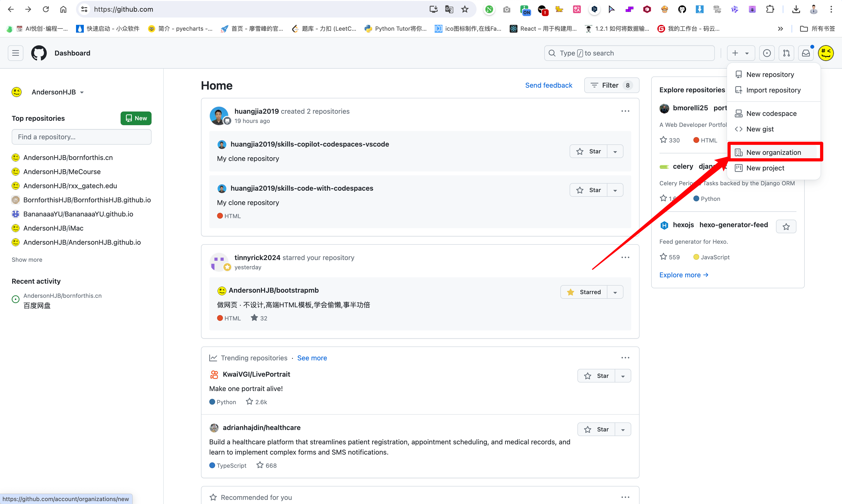Open the Pull requests icon in header
842x504 pixels.
786,53
